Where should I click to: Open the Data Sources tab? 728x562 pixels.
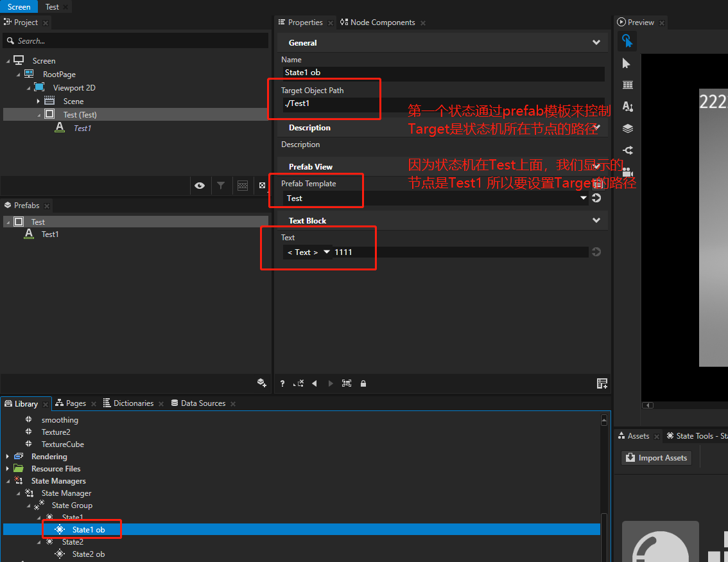[198, 403]
